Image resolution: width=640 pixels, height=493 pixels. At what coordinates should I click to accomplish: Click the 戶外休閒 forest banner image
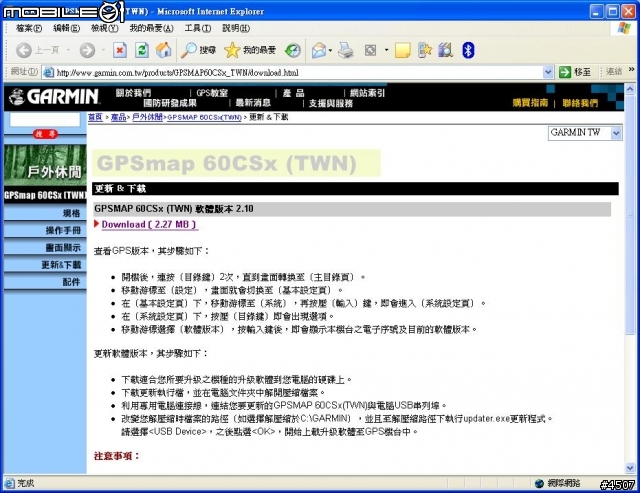pos(45,165)
